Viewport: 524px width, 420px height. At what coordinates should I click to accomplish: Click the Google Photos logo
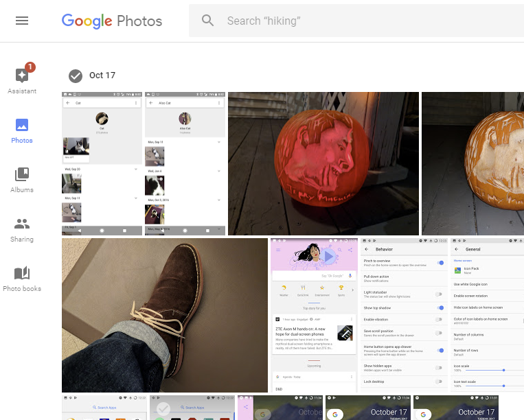tap(112, 21)
